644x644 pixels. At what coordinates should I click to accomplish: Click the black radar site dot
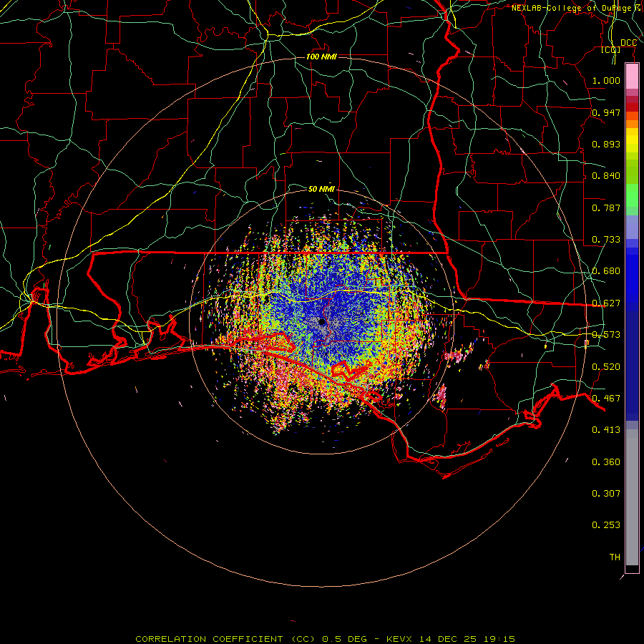point(322,321)
